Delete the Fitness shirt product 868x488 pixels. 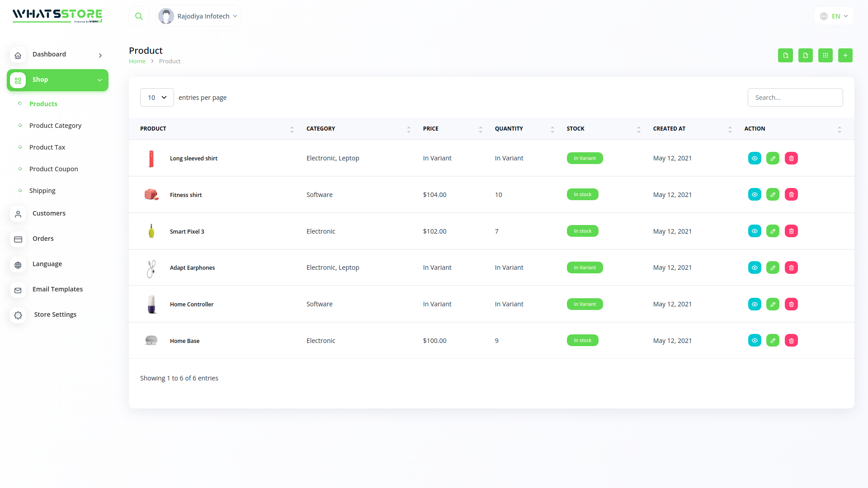(791, 195)
